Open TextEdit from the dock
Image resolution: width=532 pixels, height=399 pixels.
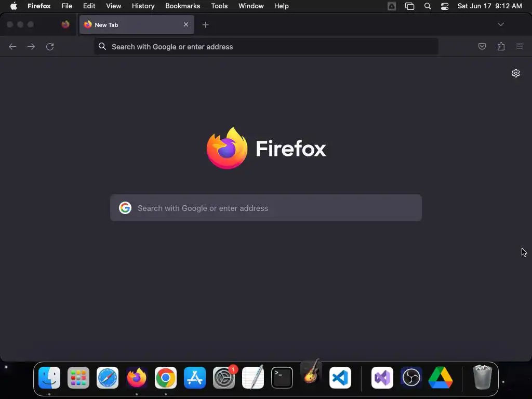pyautogui.click(x=253, y=377)
